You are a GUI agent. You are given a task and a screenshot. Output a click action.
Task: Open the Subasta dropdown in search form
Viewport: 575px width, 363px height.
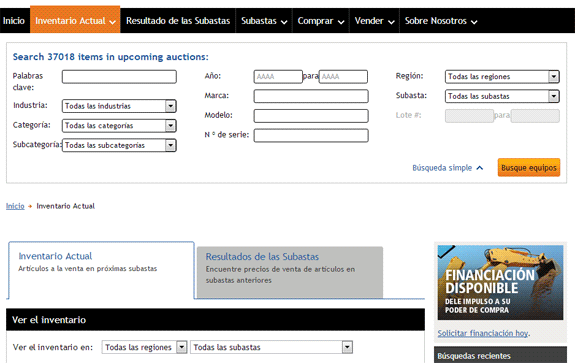502,96
